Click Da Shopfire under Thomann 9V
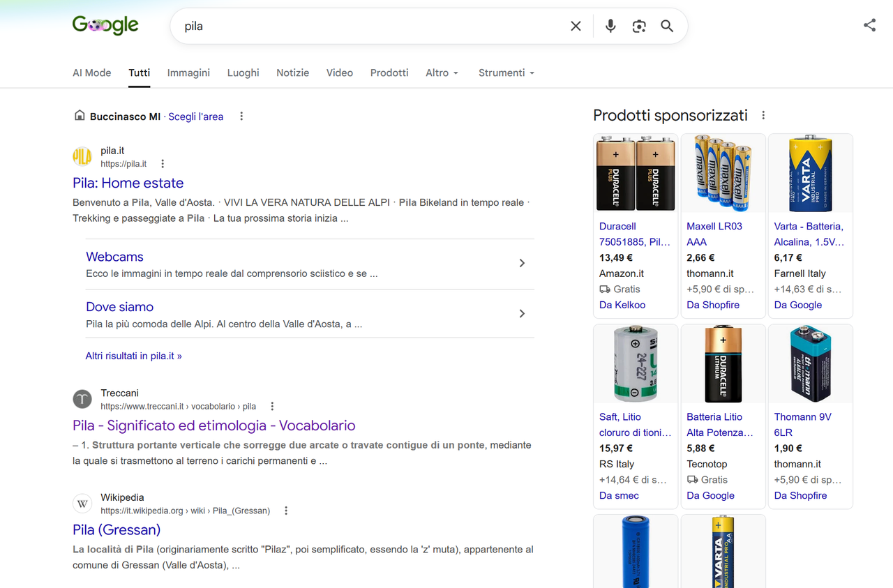Image resolution: width=893 pixels, height=588 pixels. point(800,495)
